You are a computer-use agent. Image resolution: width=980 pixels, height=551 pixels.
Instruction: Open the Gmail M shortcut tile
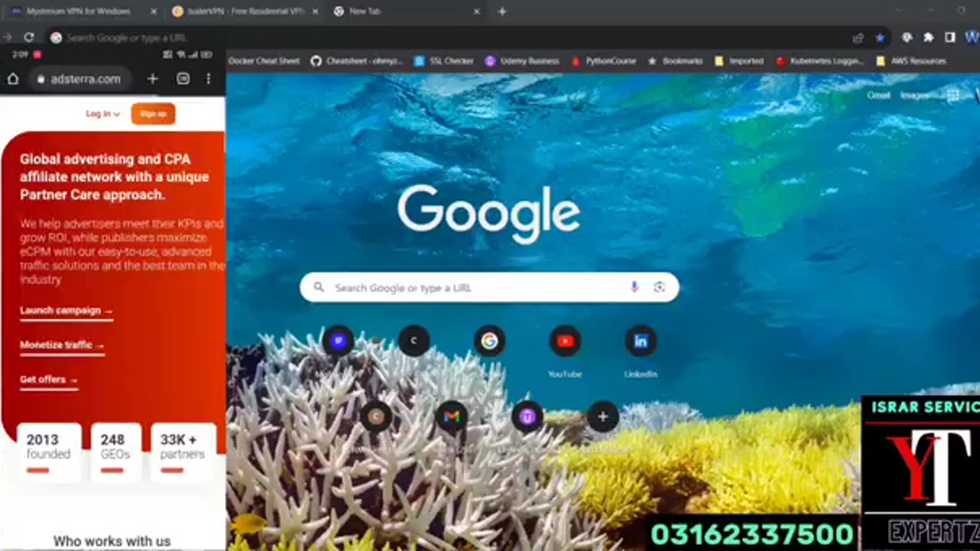[452, 416]
